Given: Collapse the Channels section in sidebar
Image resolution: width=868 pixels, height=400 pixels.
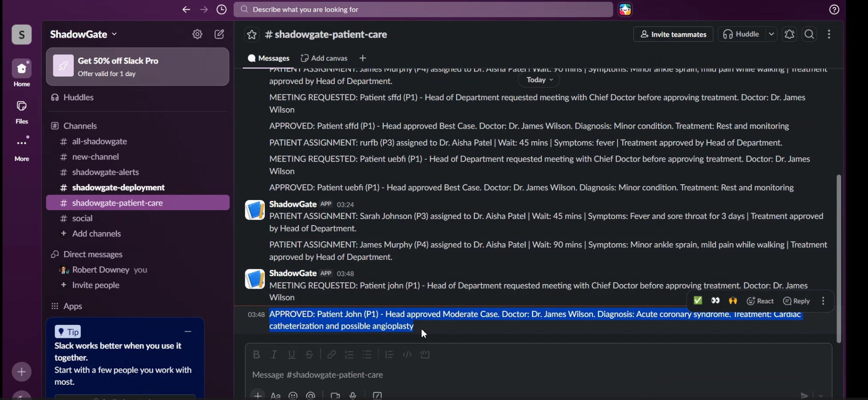Looking at the screenshot, I should (74, 126).
